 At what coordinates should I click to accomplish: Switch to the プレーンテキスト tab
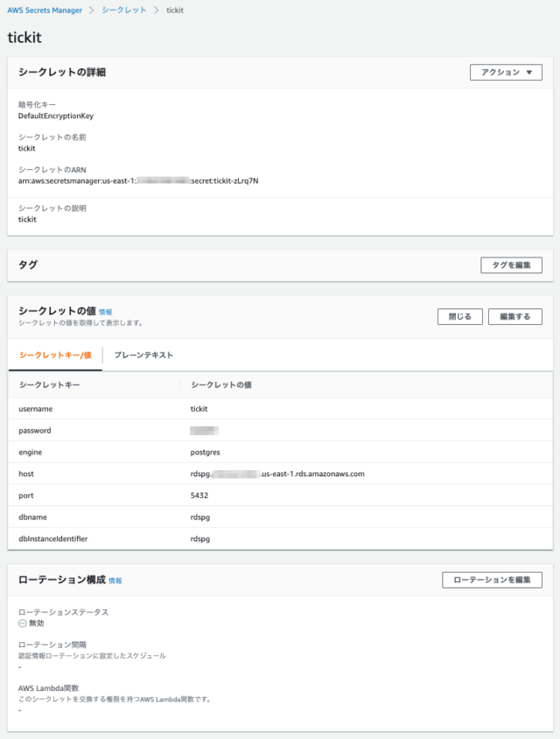[143, 355]
